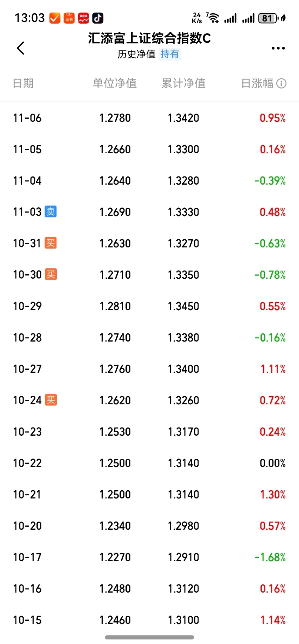299x644 pixels.
Task: Select the 10-17 row showing -1.68%
Action: click(x=149, y=557)
